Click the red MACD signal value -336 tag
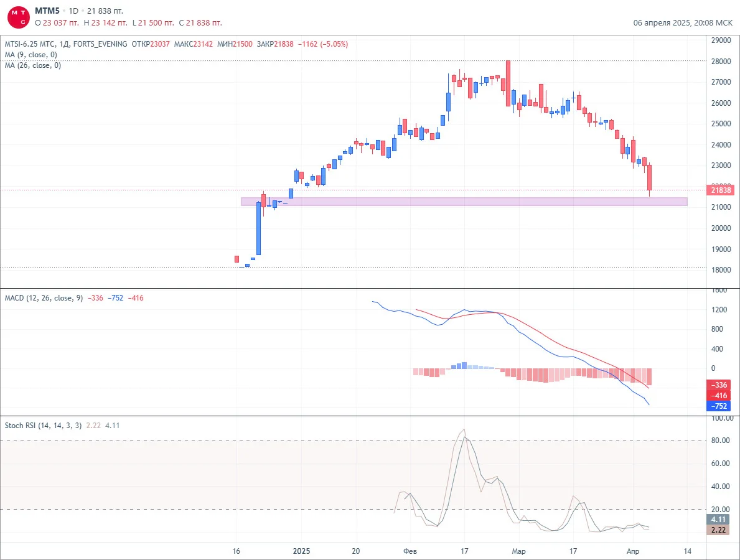The image size is (740, 560). click(718, 385)
